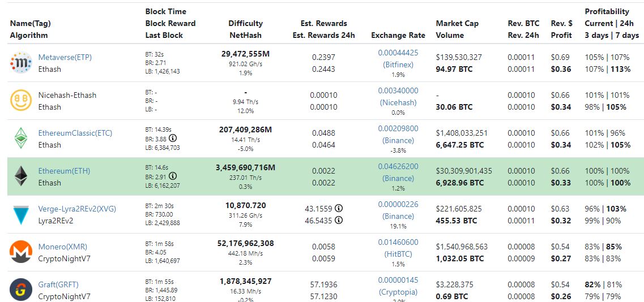Click the Market Cap column header
The width and height of the screenshot is (644, 302).
(457, 23)
